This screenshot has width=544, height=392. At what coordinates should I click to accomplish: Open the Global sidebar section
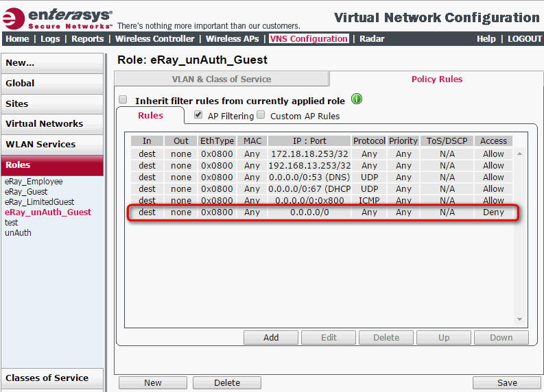(52, 84)
